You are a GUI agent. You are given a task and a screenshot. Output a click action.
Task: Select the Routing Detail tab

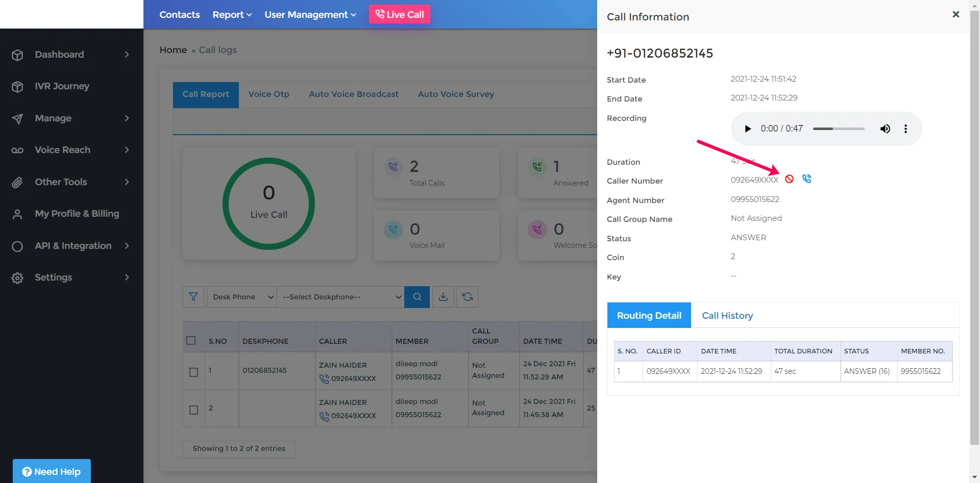tap(649, 316)
